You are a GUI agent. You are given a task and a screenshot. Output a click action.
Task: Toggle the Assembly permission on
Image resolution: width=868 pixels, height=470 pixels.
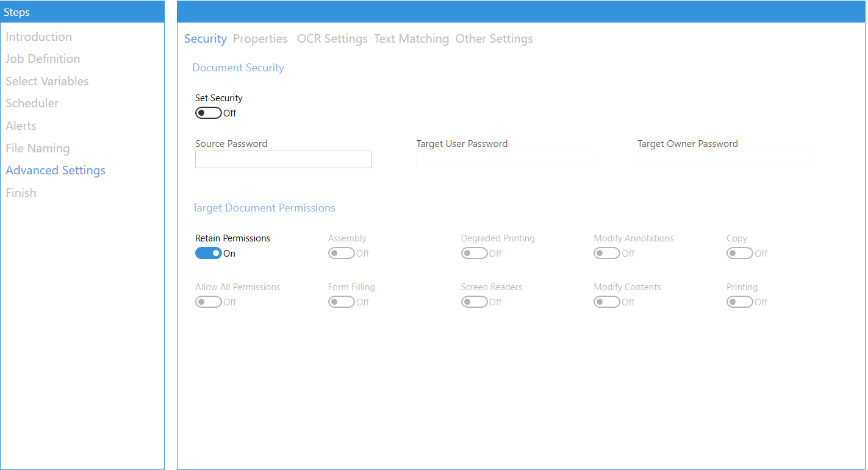(342, 252)
